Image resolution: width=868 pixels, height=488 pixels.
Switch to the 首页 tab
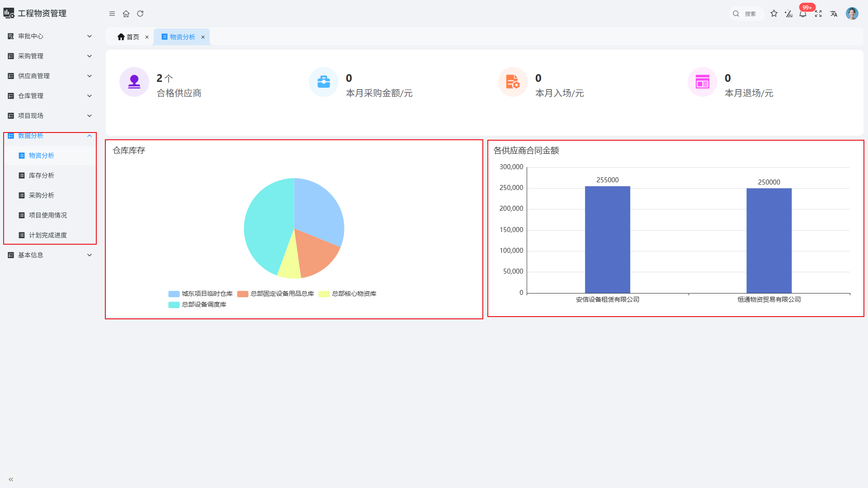[x=129, y=37]
